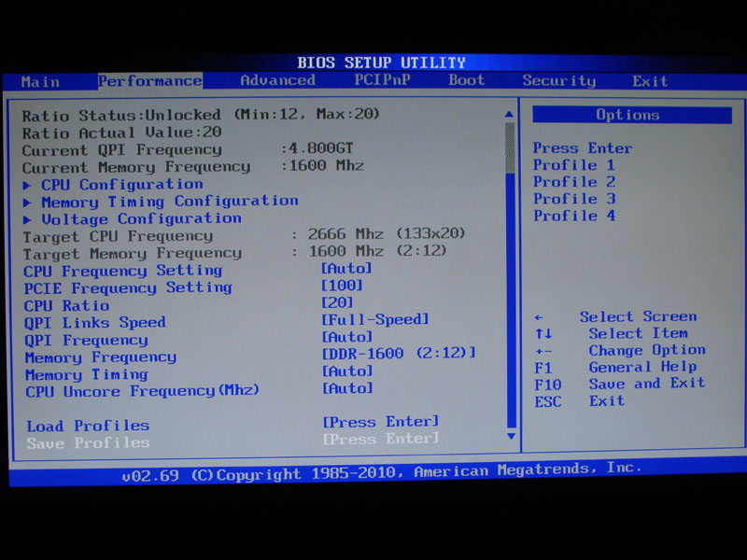
Task: Select the Performance tab
Action: click(150, 81)
